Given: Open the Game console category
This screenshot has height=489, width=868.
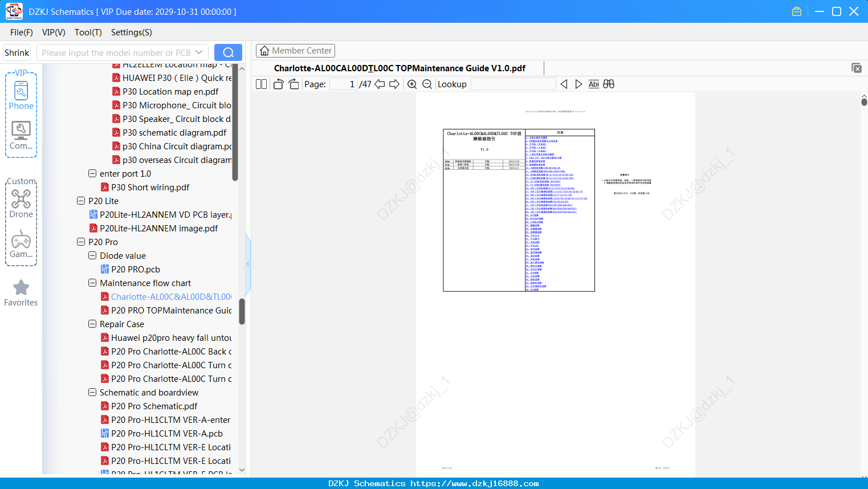Looking at the screenshot, I should (x=21, y=244).
